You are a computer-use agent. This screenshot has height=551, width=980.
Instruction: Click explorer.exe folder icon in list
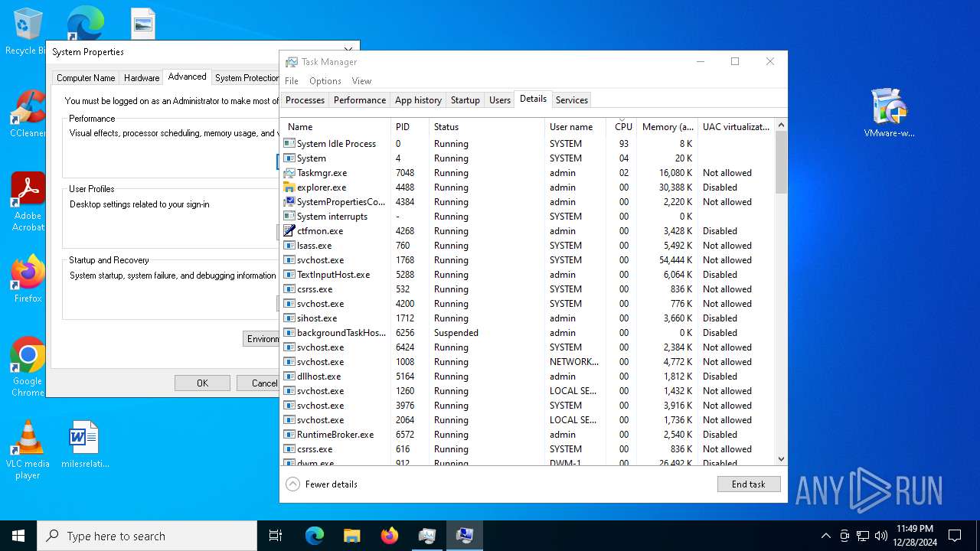pyautogui.click(x=289, y=187)
